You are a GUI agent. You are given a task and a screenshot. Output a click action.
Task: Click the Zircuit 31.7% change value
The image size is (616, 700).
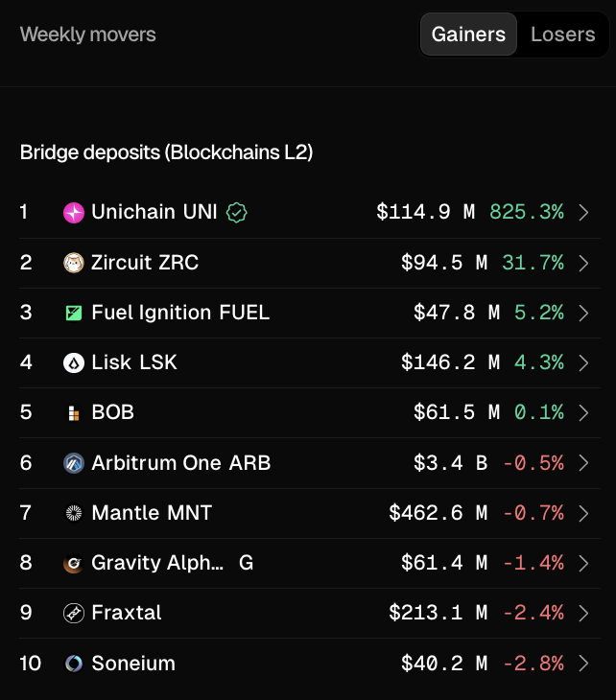533,263
